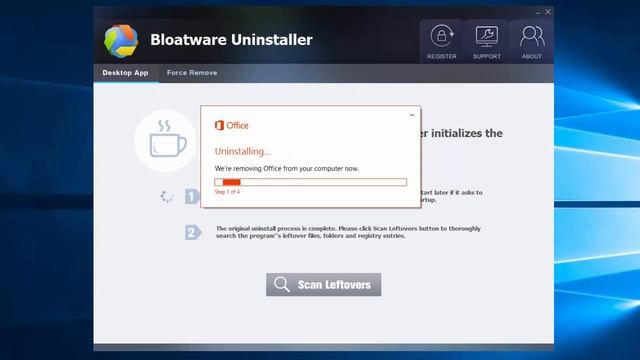Minimize the Bloatware Uninstaller window

coord(538,12)
